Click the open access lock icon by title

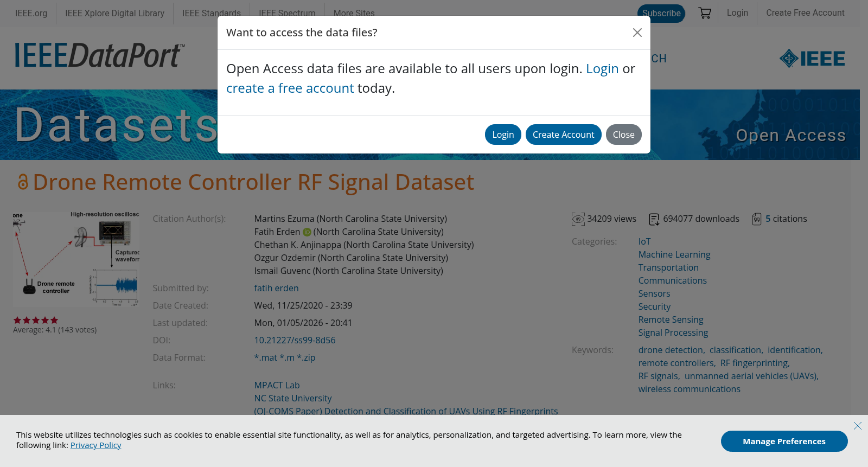[23, 182]
